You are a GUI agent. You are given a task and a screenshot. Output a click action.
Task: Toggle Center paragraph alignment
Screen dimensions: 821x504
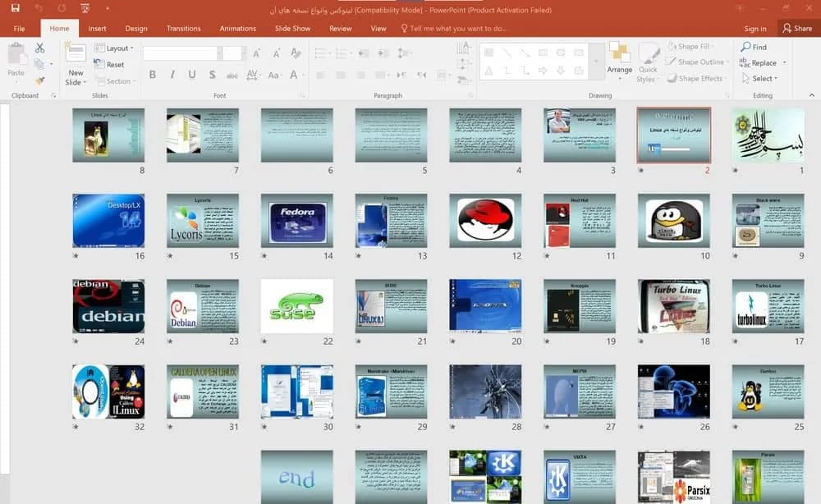point(341,76)
